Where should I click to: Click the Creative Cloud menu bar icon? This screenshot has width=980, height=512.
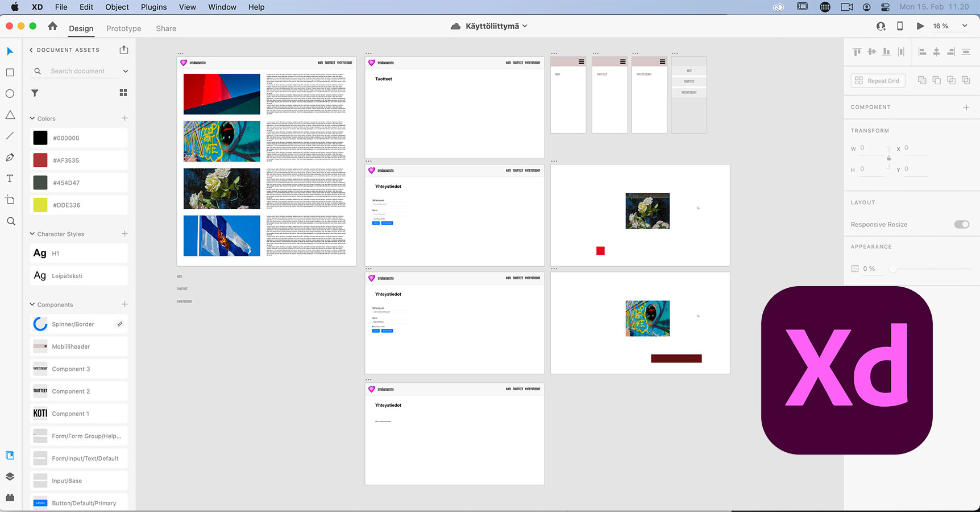pos(779,7)
